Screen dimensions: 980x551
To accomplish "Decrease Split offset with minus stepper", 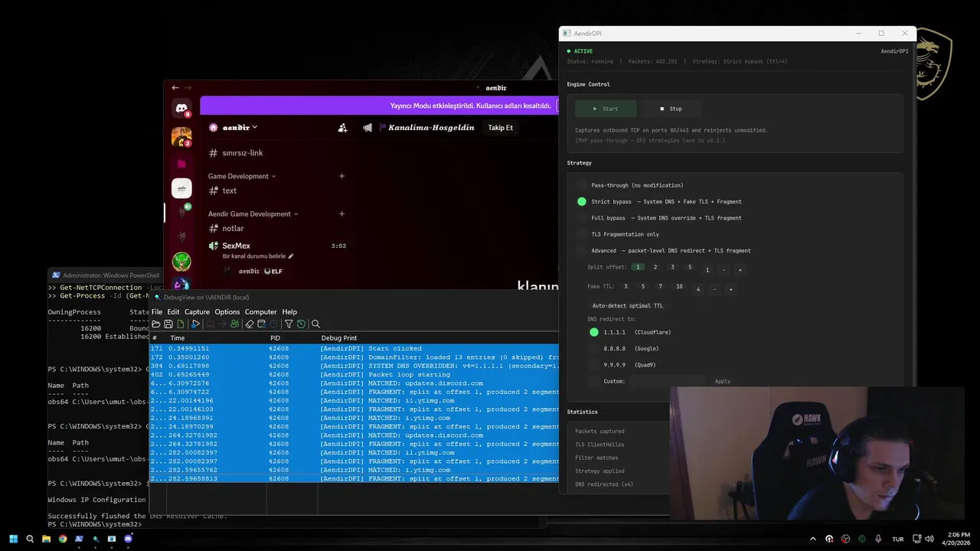I will coord(724,269).
